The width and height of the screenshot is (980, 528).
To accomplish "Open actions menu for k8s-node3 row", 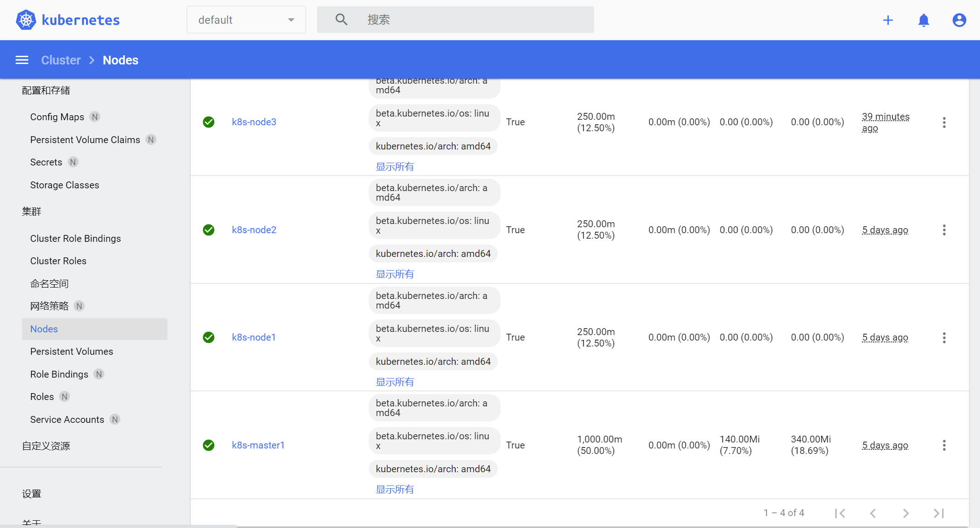I will pos(944,122).
